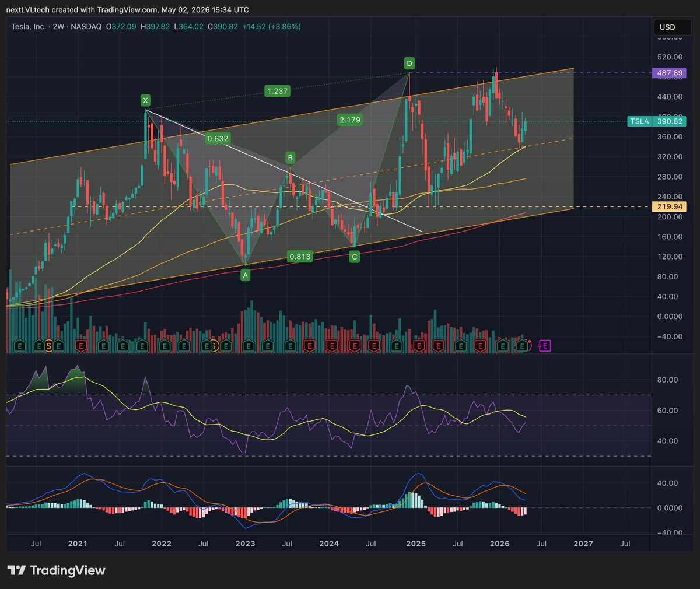Open the green earnings marker at January 2026
This screenshot has width=700, height=589.
click(502, 346)
